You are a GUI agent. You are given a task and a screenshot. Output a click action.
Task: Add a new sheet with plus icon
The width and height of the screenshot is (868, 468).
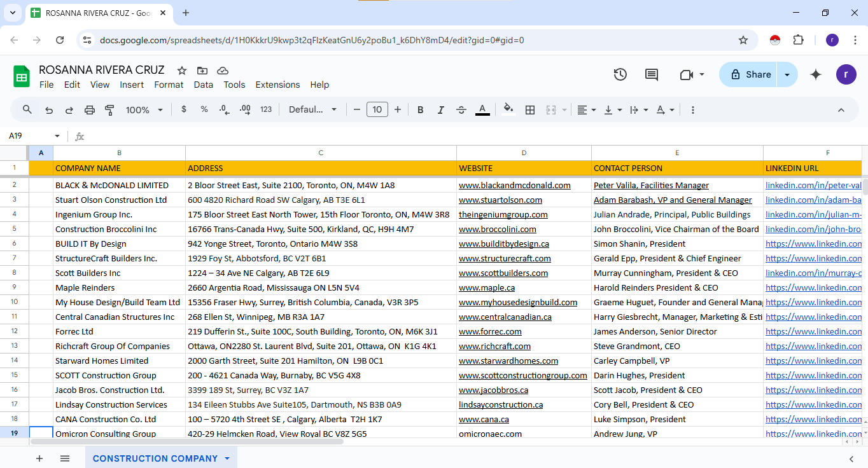pos(39,458)
